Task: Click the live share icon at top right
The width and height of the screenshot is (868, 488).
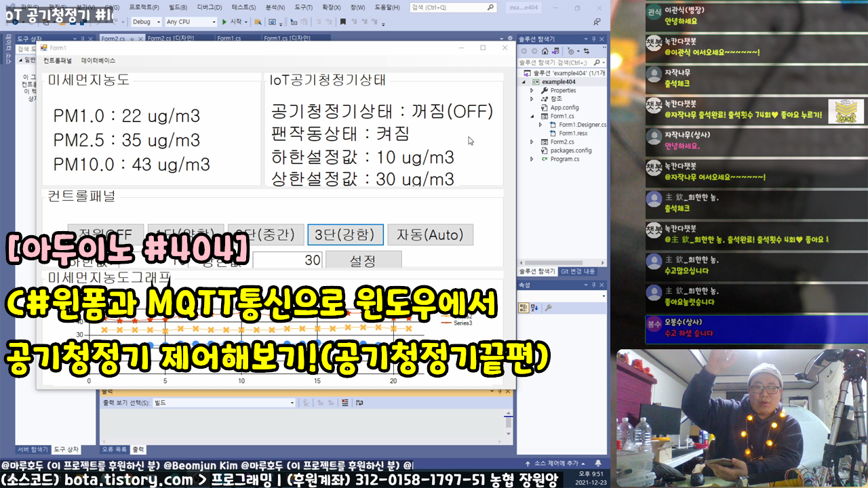Action: [x=597, y=22]
